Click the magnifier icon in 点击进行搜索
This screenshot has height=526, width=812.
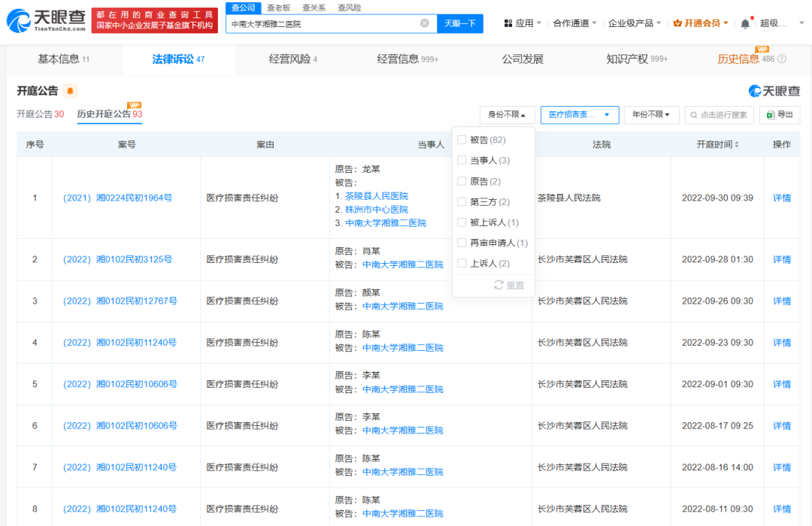coord(695,115)
